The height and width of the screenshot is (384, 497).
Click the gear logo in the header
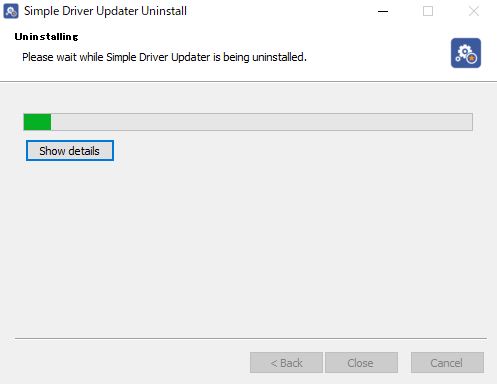(466, 53)
